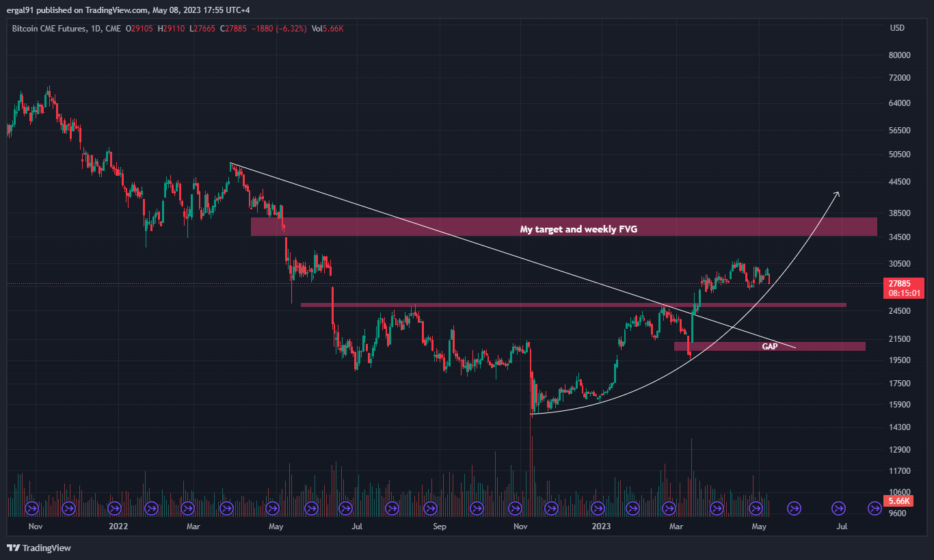Select the 'GAP' zone annotation

[x=770, y=347]
